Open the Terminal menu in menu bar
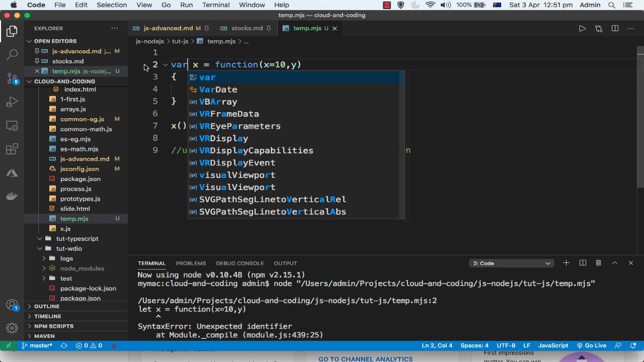644x362 pixels. click(216, 5)
